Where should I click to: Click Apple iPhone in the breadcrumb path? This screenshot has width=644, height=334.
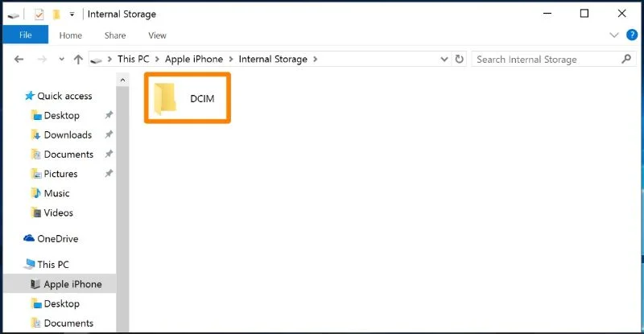(x=194, y=60)
